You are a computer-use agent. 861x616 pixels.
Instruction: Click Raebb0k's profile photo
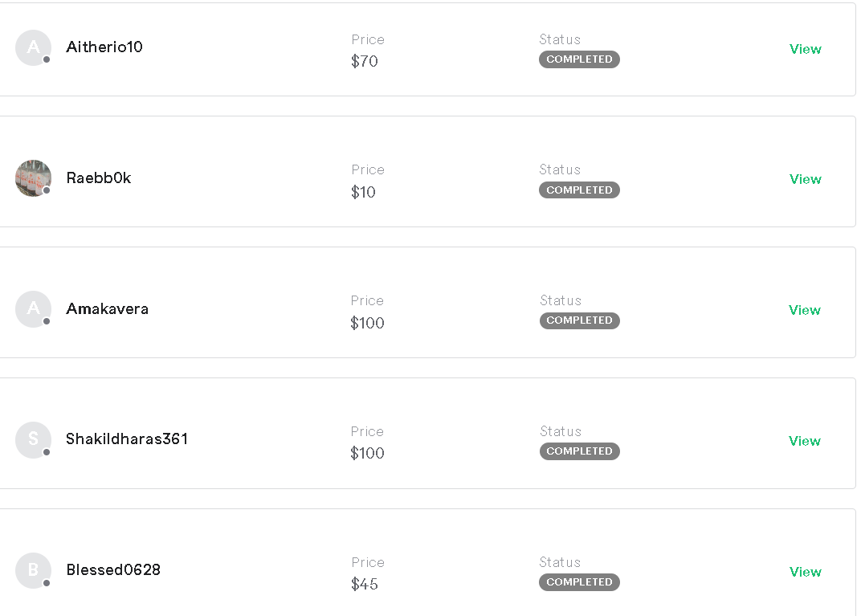(33, 178)
